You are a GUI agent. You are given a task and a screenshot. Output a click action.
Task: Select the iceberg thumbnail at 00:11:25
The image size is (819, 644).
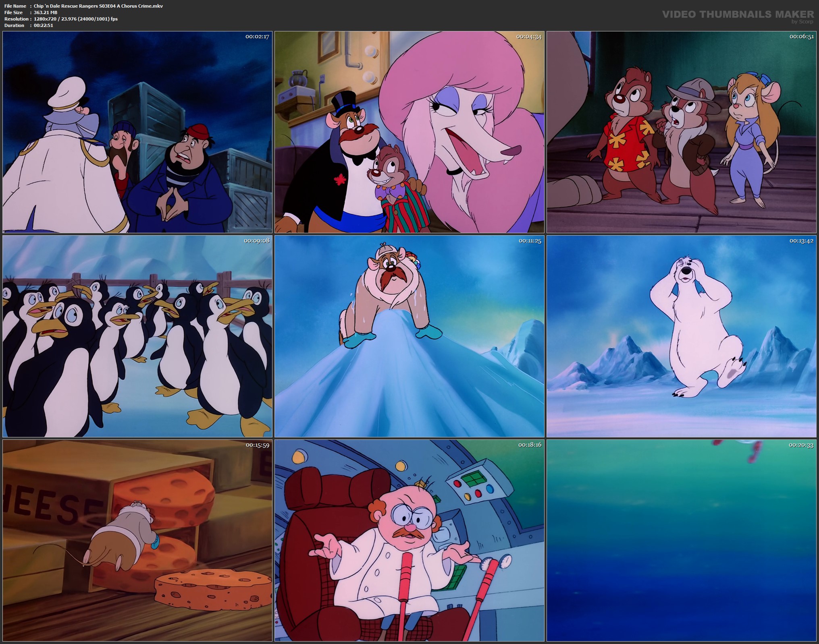(409, 336)
